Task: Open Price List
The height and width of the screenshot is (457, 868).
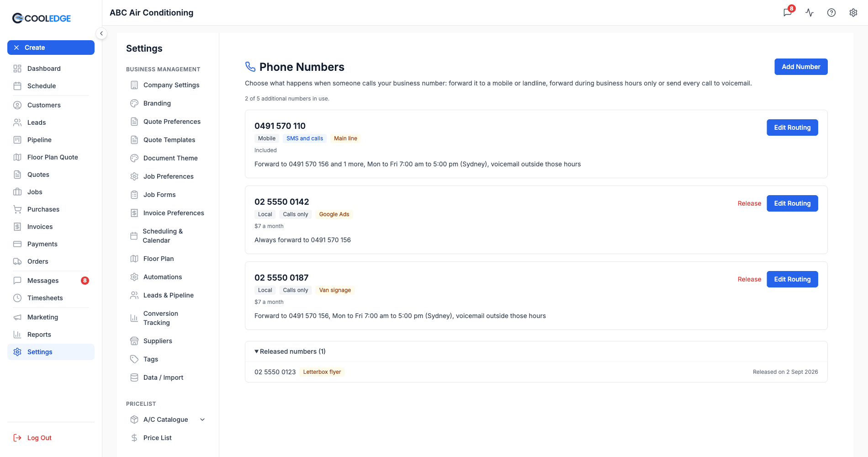Action: pos(168,438)
